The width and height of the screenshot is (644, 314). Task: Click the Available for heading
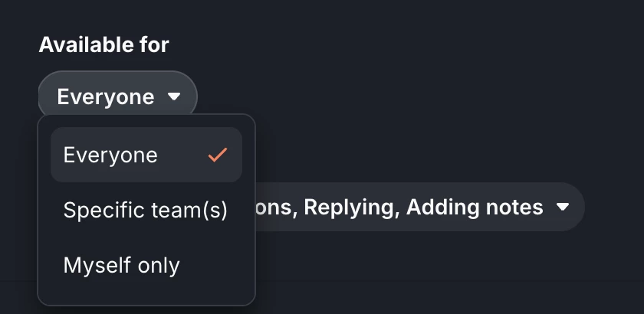pos(104,44)
